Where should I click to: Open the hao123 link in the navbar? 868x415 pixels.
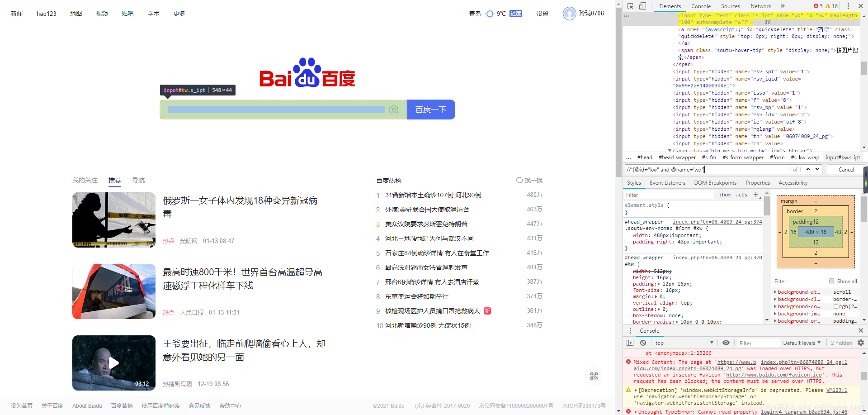pyautogui.click(x=46, y=13)
